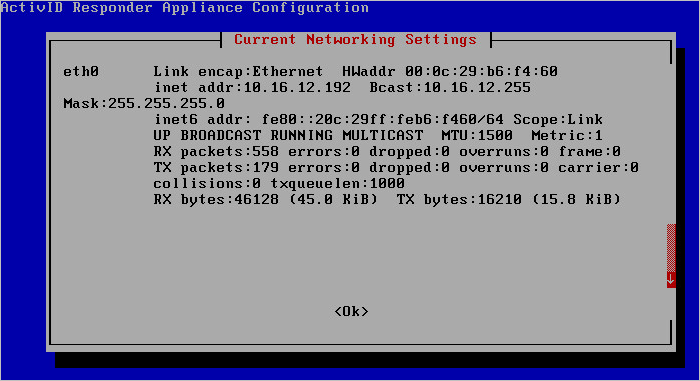Click the MTU:1500 value
The image size is (700, 381).
tap(477, 135)
